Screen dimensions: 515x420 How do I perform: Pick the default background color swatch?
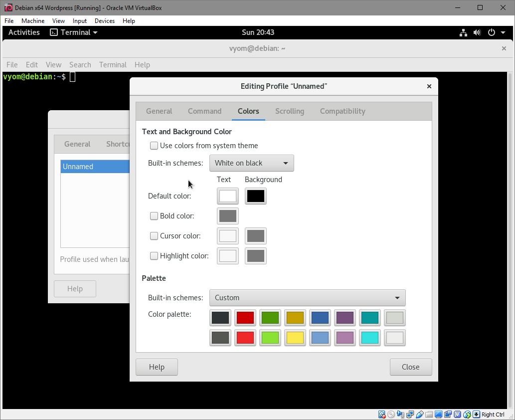click(256, 196)
